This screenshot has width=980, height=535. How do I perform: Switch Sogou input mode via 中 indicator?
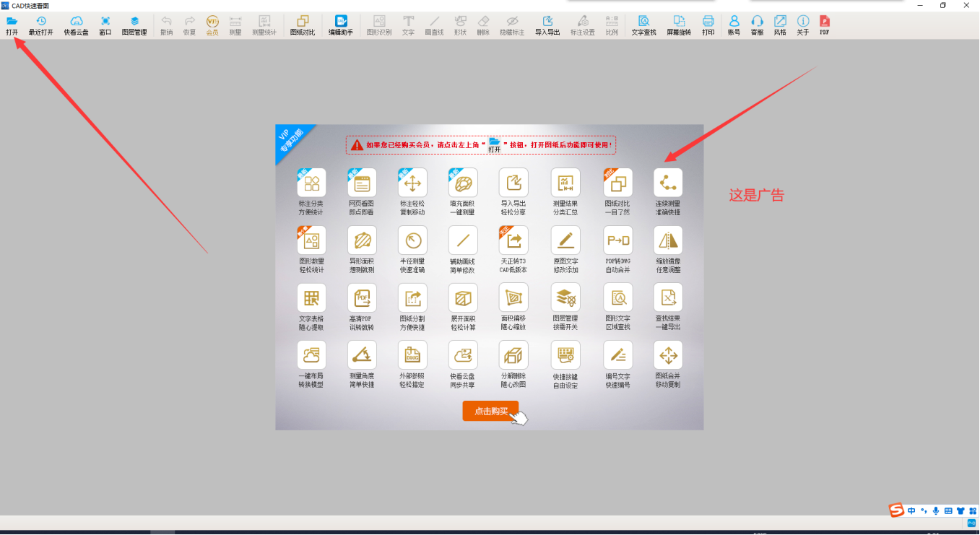tap(911, 511)
